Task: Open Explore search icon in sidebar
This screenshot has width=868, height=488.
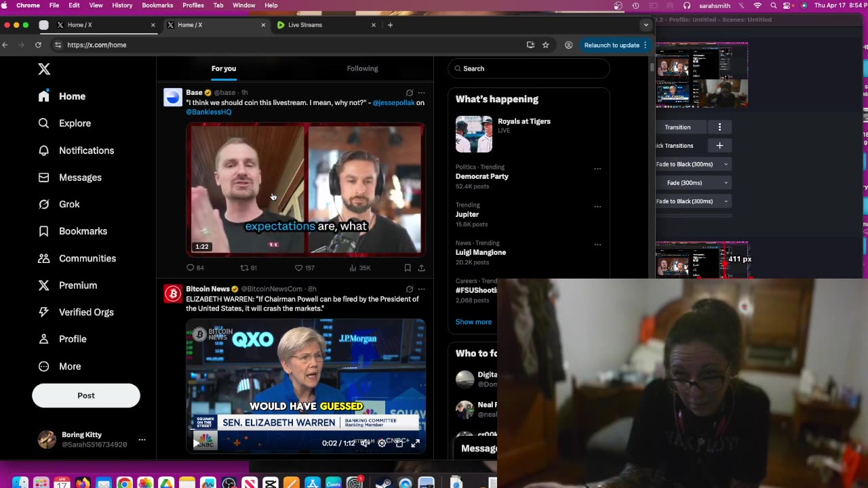Action: [x=44, y=123]
